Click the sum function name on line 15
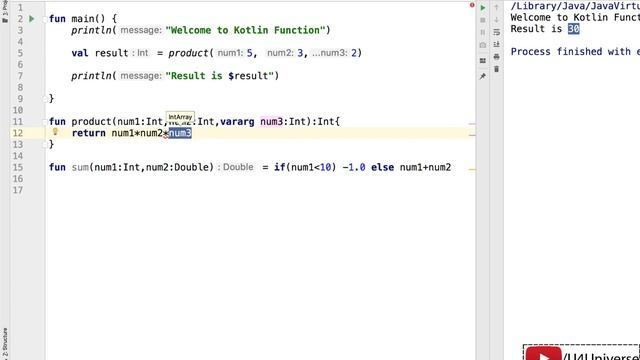 pos(80,167)
